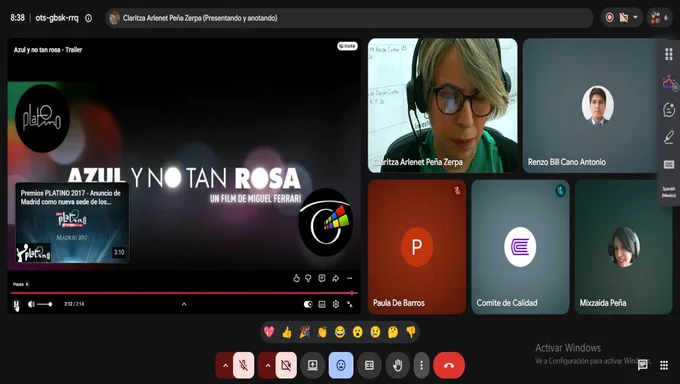Open suggested video Premios PLATINO 2017 thumbnail
This screenshot has height=384, width=680.
pyautogui.click(x=72, y=223)
